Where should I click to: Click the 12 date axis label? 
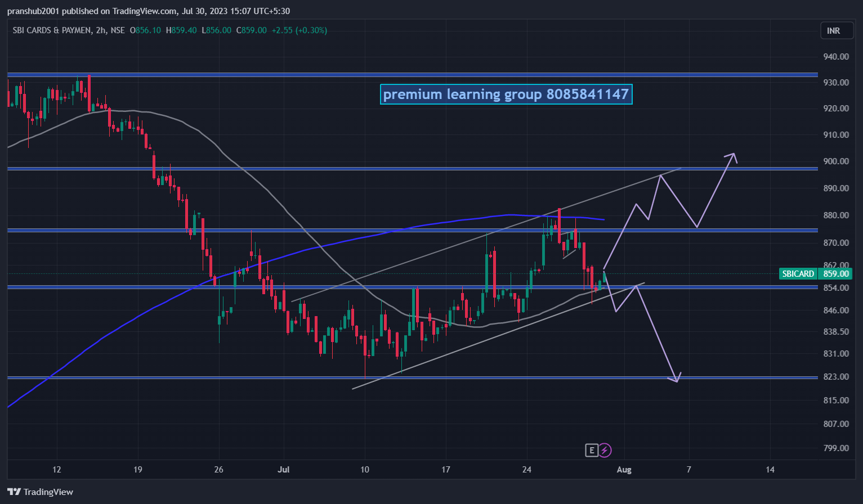[56, 469]
